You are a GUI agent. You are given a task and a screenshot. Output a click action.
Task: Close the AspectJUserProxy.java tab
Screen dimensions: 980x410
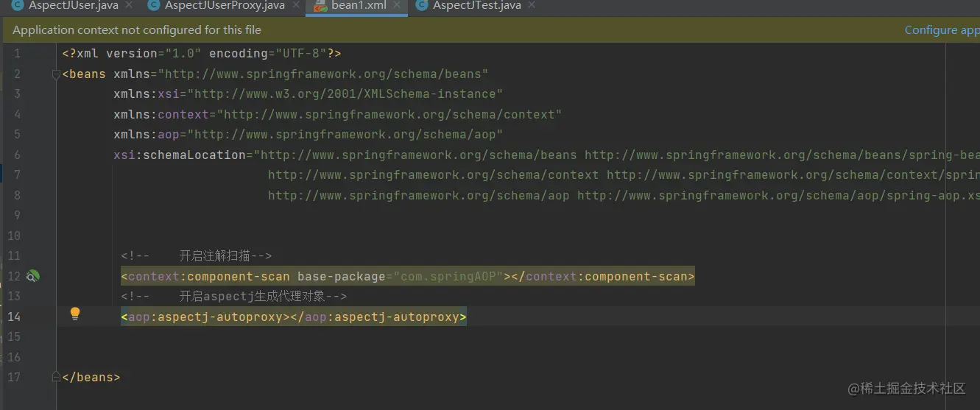[x=296, y=6]
